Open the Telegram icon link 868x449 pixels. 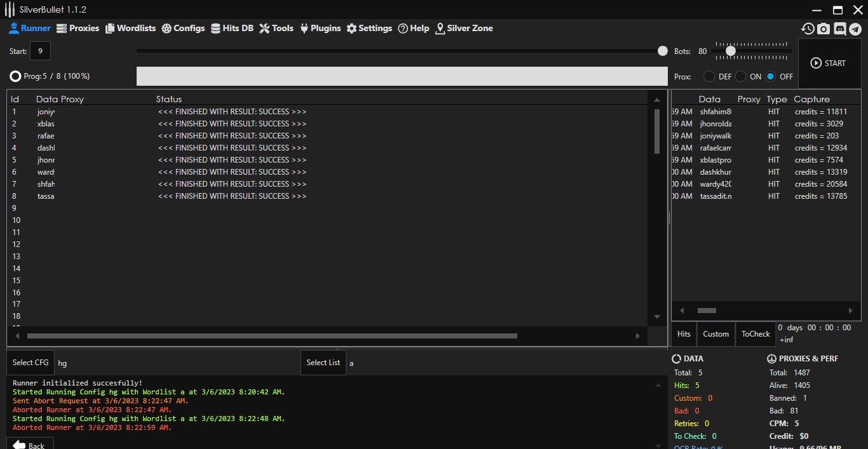coord(855,29)
